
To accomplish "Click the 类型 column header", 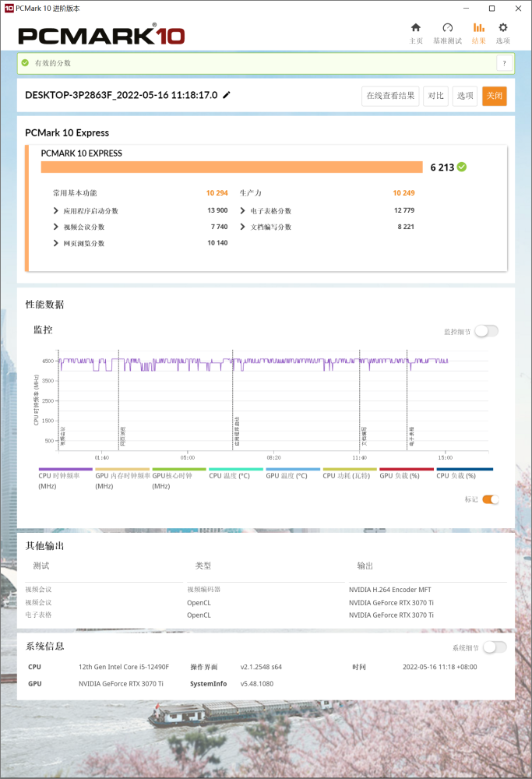I will [x=203, y=566].
